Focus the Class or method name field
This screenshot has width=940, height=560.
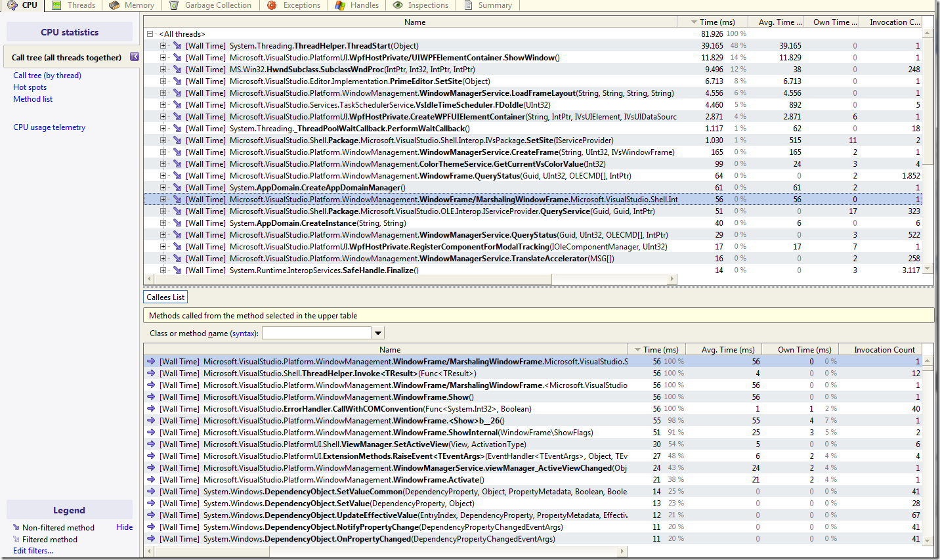(317, 334)
